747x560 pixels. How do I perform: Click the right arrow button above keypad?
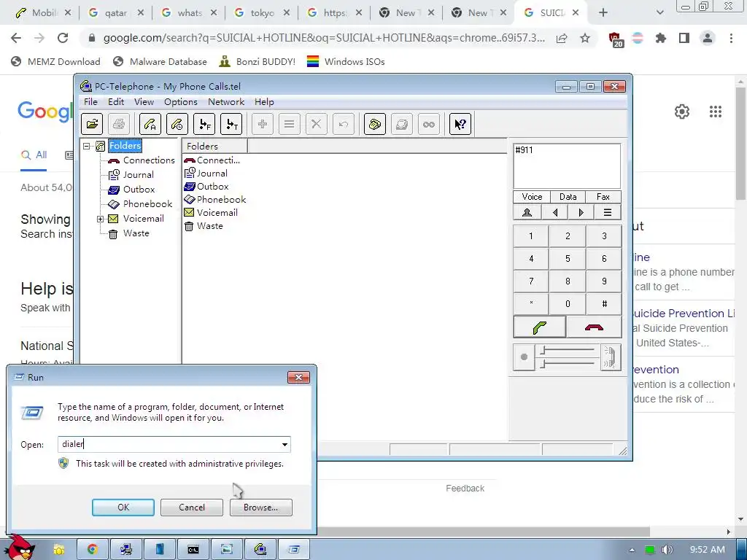click(x=581, y=212)
